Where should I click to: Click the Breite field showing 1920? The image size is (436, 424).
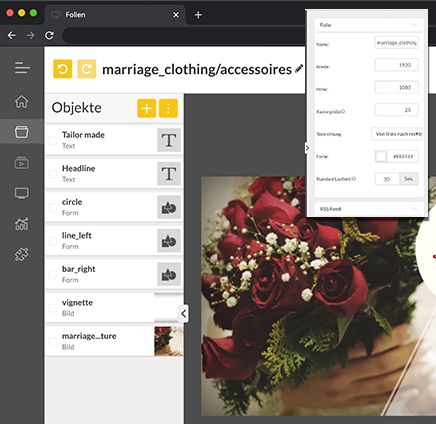(x=396, y=65)
